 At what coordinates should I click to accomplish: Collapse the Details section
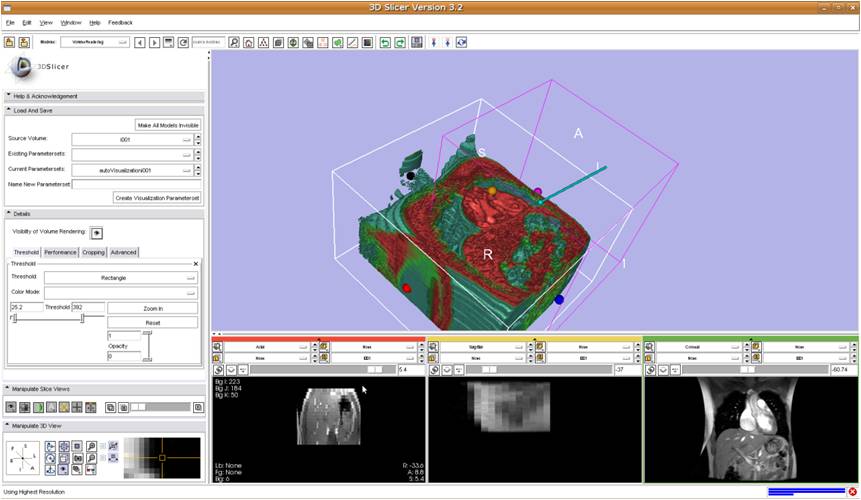coord(104,214)
